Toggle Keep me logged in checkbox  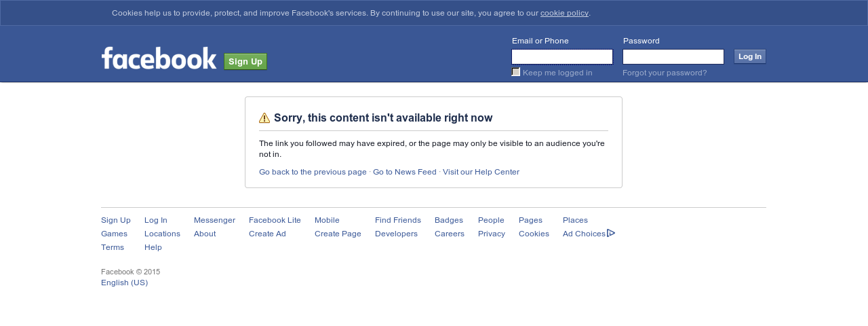tap(516, 72)
